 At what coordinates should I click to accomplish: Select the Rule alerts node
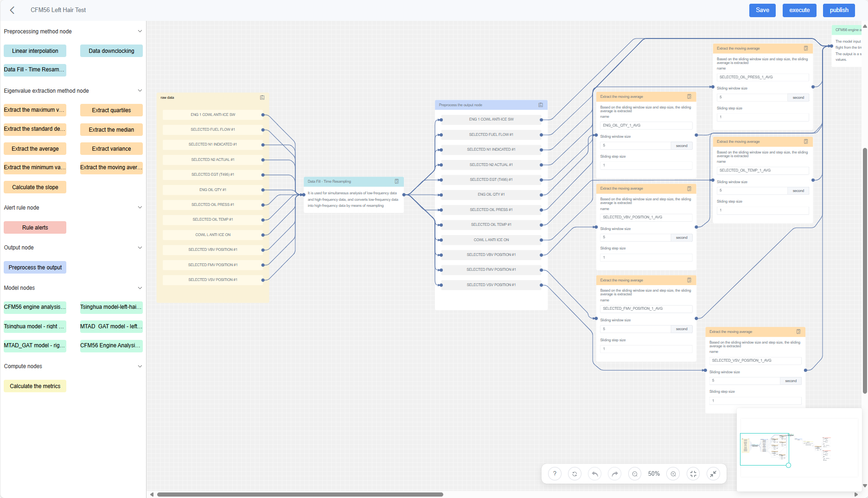pos(35,227)
